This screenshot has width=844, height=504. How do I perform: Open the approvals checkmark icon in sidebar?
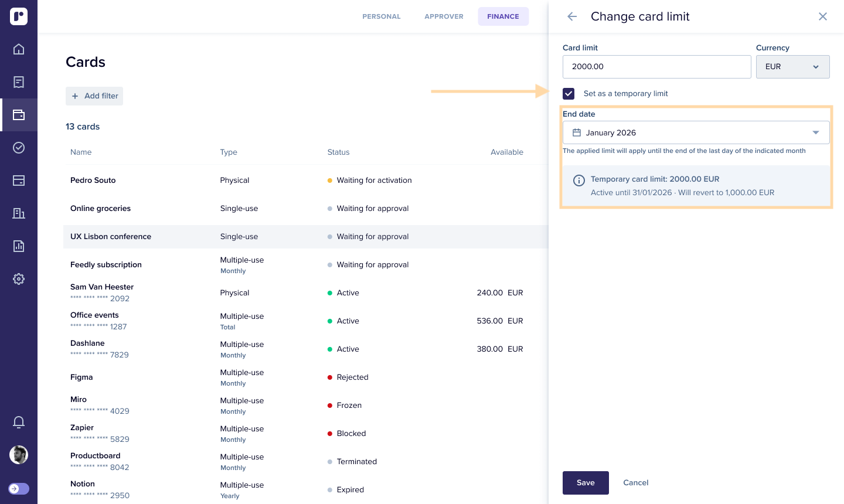click(19, 148)
